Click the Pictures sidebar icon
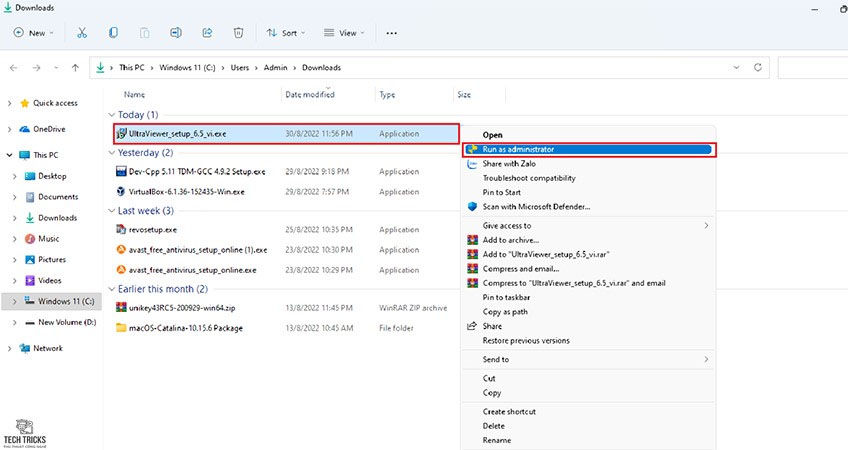Image resolution: width=850 pixels, height=450 pixels. (x=30, y=260)
